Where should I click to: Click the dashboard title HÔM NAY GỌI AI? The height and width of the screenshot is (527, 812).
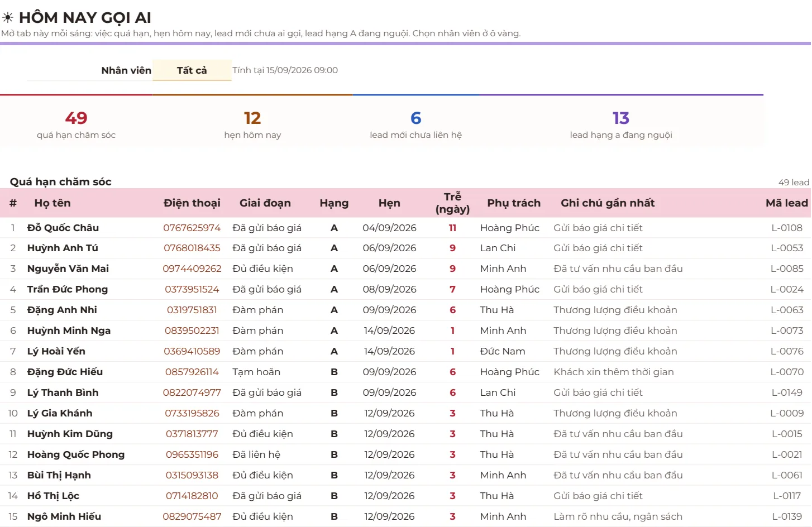point(85,18)
